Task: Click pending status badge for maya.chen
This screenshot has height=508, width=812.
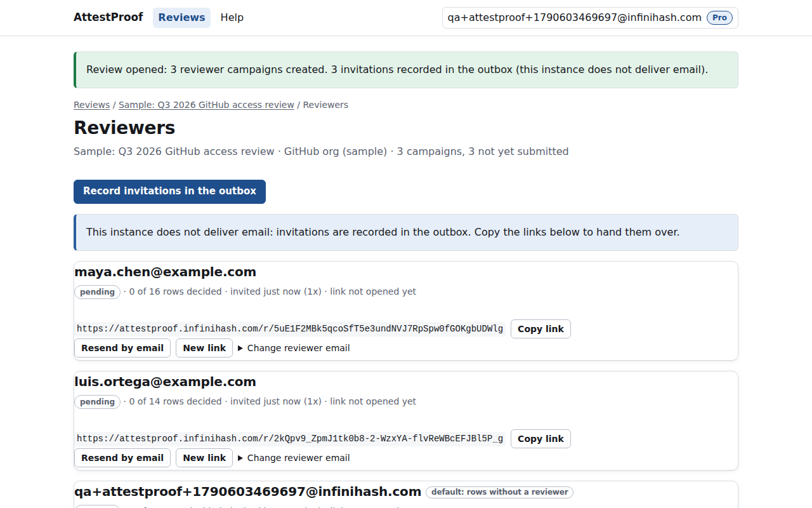Action: [x=97, y=292]
